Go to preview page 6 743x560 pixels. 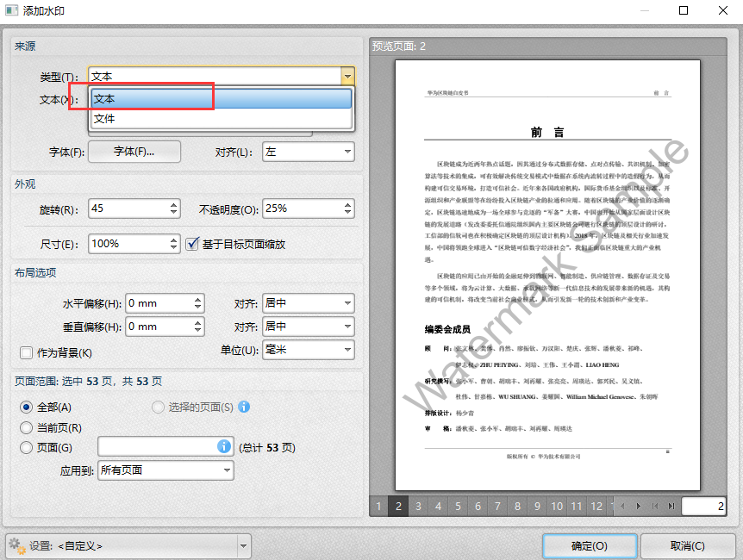point(478,506)
